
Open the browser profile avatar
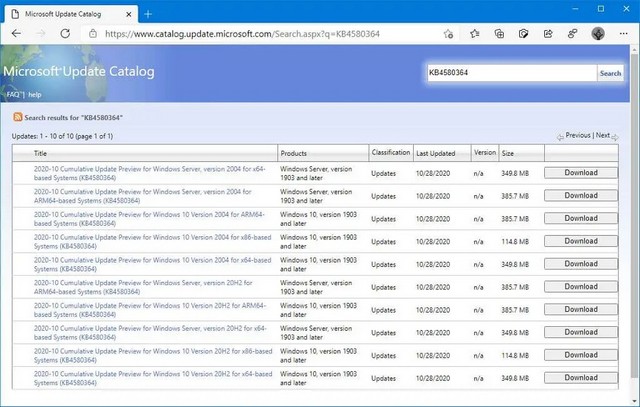(x=599, y=33)
